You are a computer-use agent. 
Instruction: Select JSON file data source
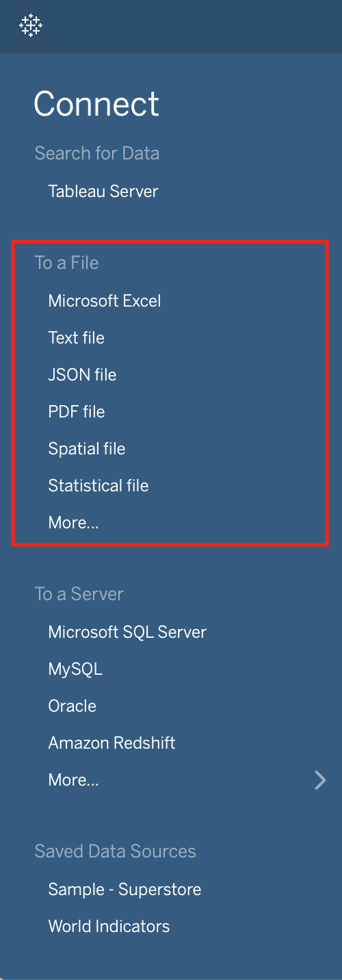82,375
